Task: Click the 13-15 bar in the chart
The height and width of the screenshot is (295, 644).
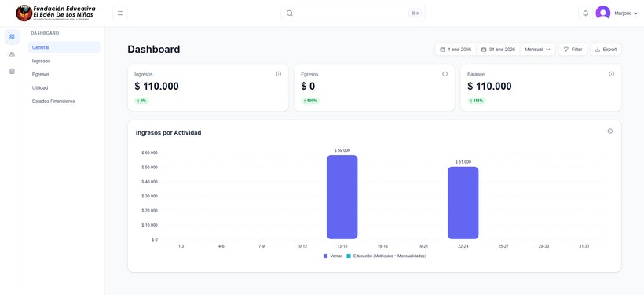Action: (x=342, y=197)
